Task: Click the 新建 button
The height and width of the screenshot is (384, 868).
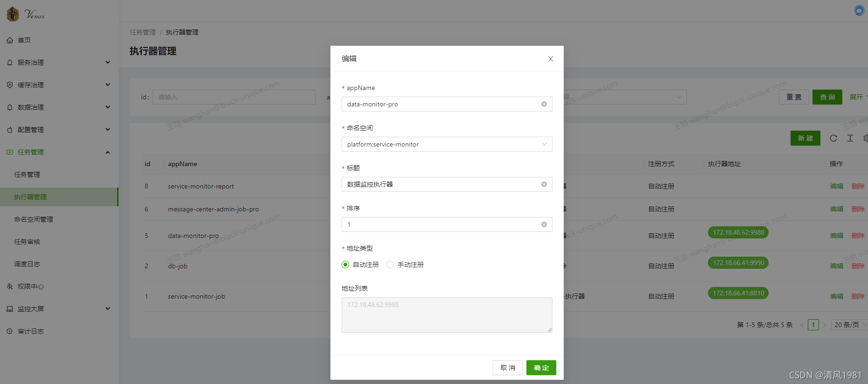Action: click(805, 138)
